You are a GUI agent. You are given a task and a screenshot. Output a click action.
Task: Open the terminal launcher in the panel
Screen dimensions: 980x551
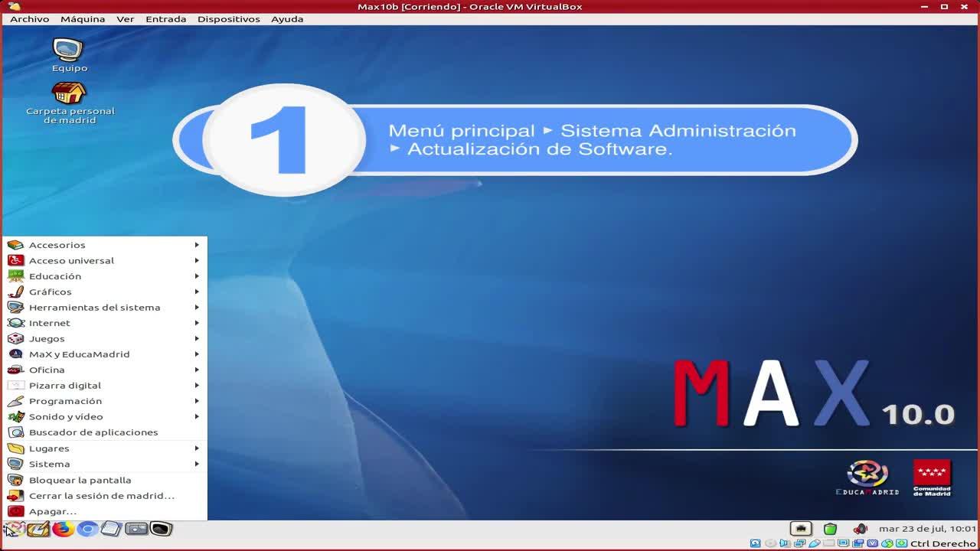click(161, 529)
